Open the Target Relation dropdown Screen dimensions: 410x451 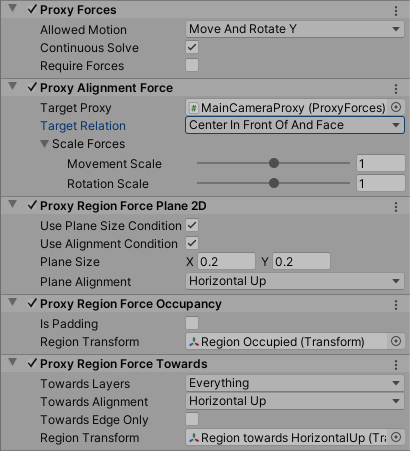[x=295, y=125]
